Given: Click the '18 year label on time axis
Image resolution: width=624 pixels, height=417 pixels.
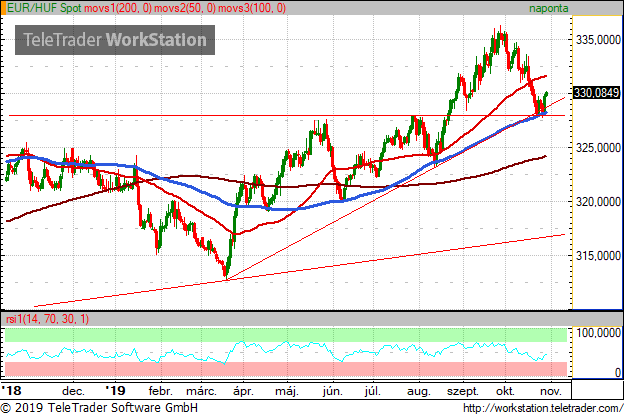Looking at the screenshot, I should (11, 390).
